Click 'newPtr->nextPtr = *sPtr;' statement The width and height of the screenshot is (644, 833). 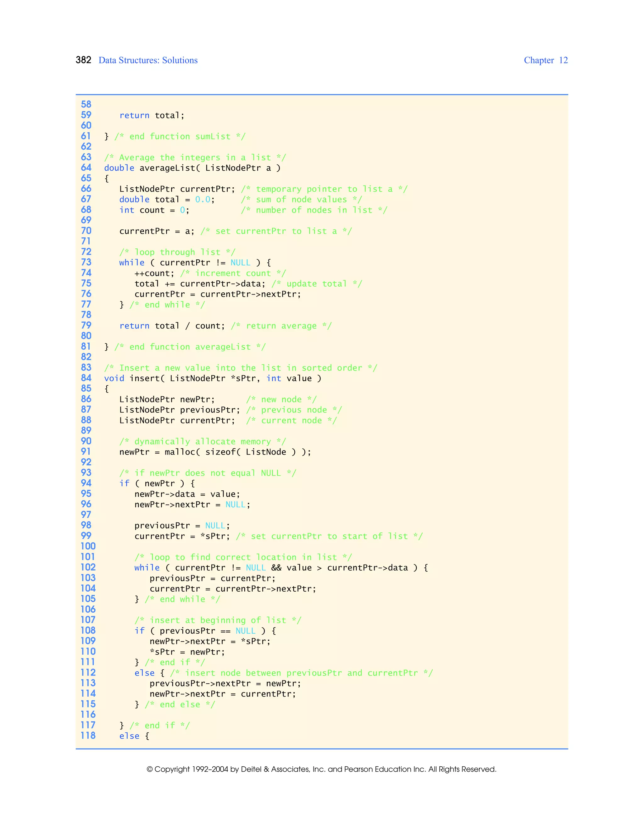[210, 642]
